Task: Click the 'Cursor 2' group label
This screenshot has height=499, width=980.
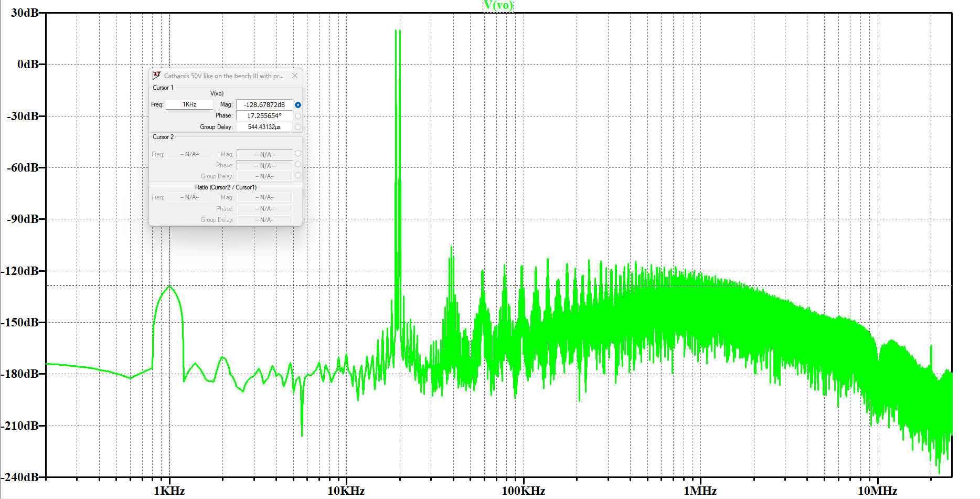Action: pos(163,137)
